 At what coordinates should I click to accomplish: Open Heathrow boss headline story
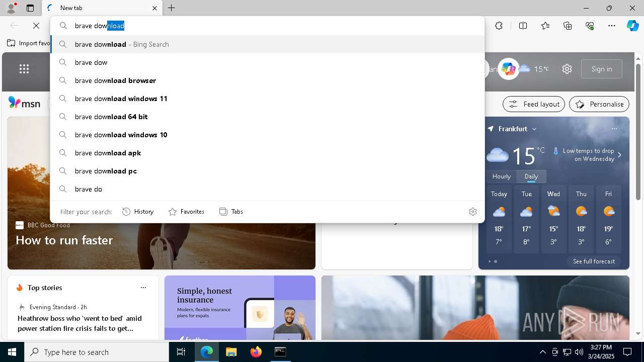coord(79,323)
